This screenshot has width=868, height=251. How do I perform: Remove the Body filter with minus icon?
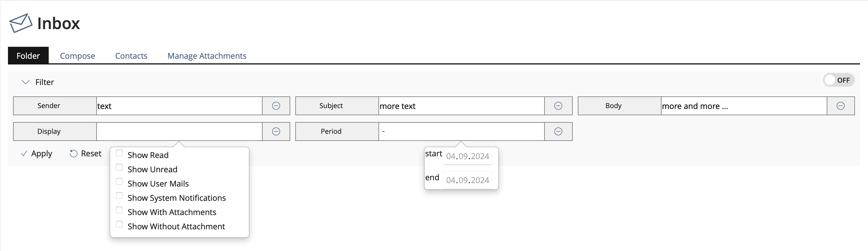(x=840, y=106)
